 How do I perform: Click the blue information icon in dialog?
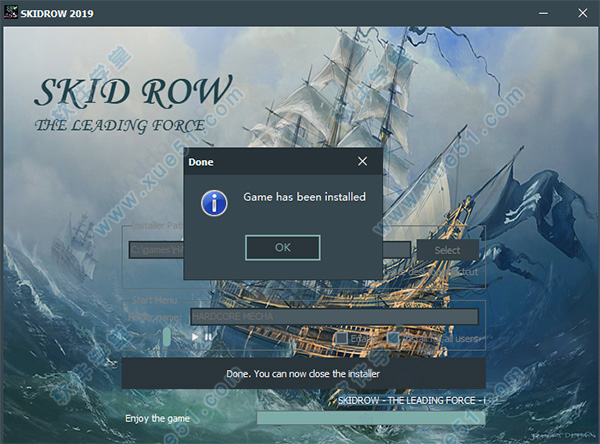coord(214,203)
